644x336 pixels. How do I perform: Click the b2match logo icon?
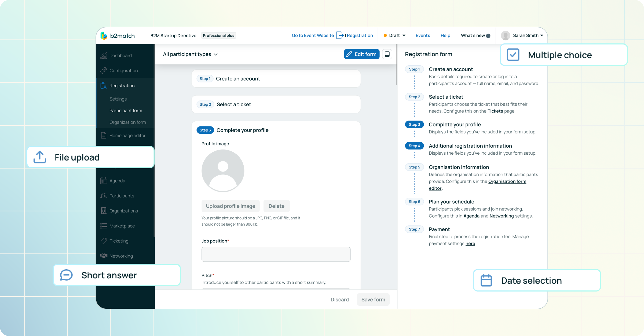tap(104, 35)
